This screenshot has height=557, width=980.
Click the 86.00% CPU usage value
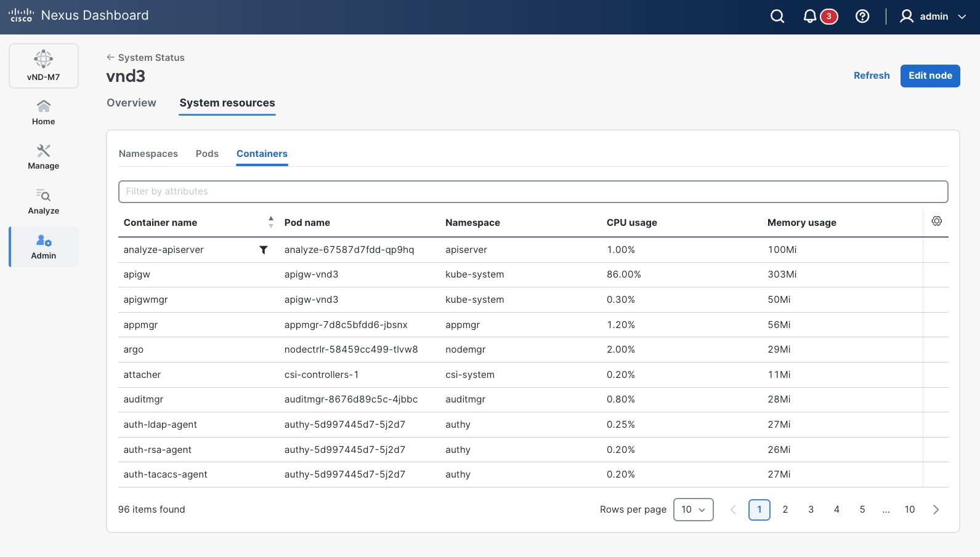tap(624, 274)
